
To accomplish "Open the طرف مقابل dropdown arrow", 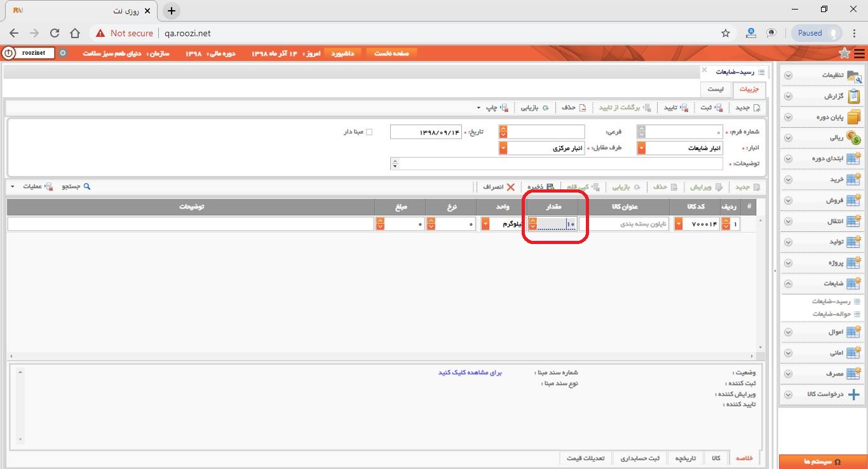I will (x=503, y=148).
